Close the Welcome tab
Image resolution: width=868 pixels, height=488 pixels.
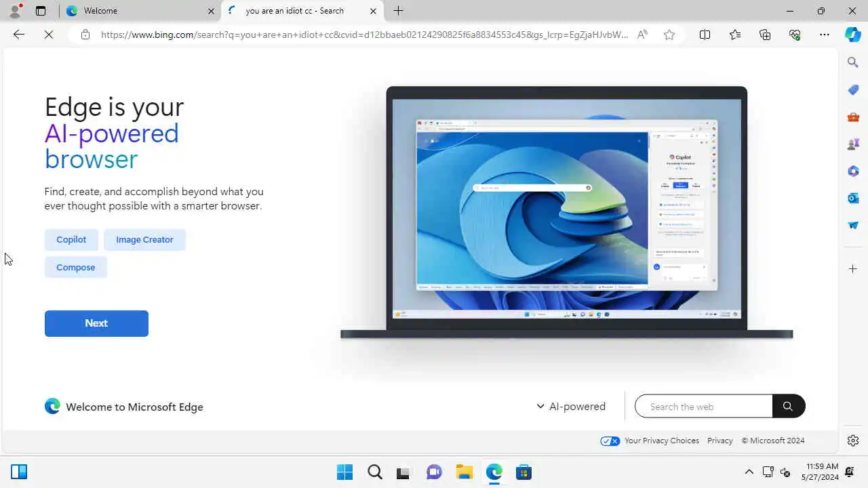(x=211, y=11)
